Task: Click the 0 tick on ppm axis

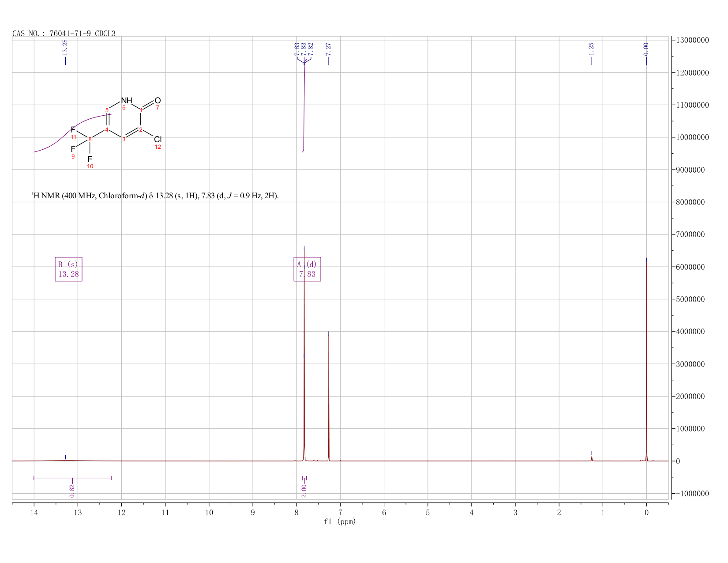Action: pos(646,512)
